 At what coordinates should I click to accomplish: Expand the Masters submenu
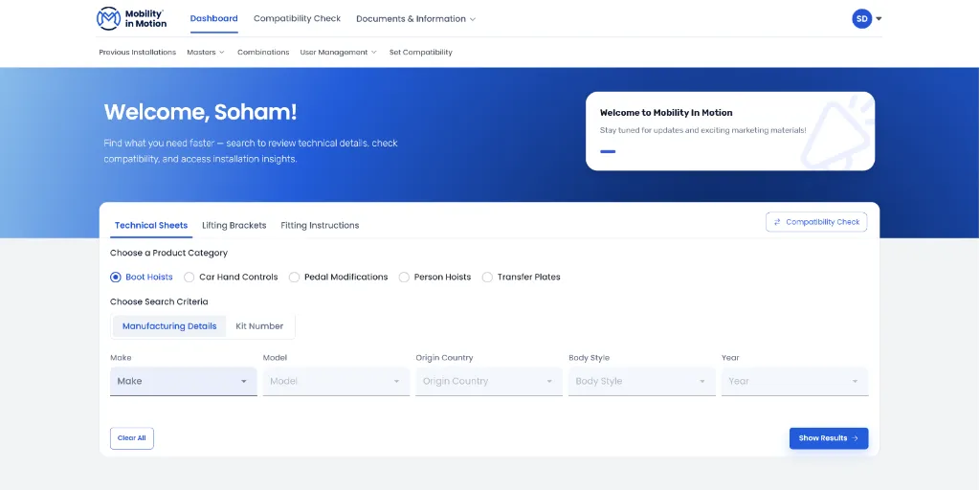point(206,53)
